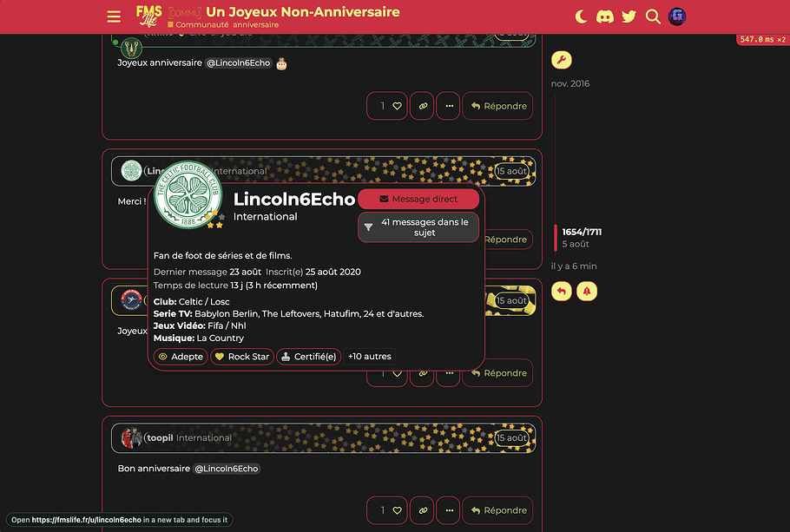Show more actions on toopil's post
The height and width of the screenshot is (532, 790).
449,510
